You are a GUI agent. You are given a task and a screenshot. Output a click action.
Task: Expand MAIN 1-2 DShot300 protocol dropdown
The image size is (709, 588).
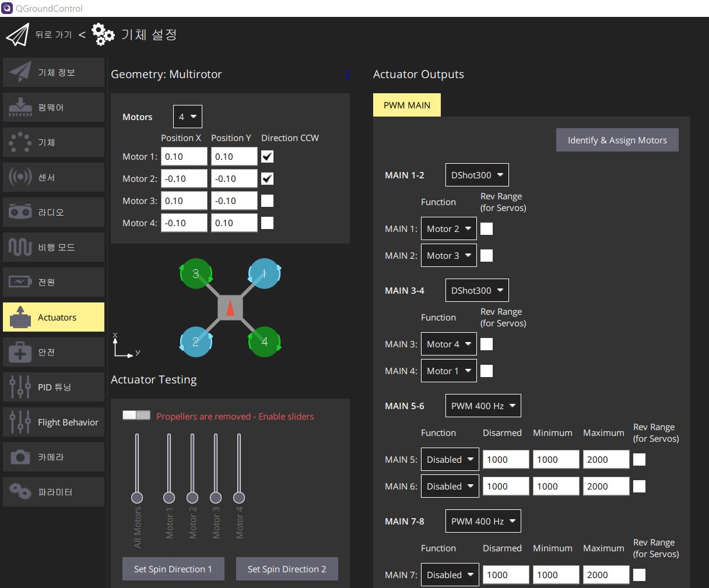476,175
